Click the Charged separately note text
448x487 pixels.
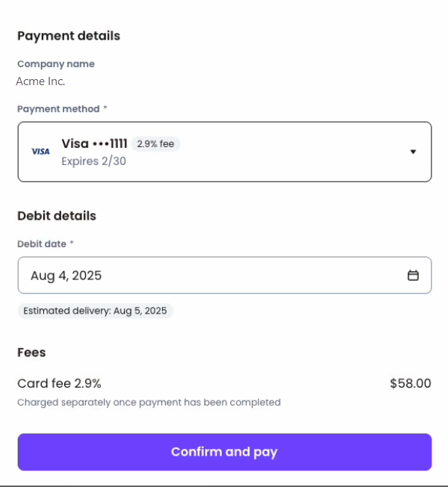[149, 403]
